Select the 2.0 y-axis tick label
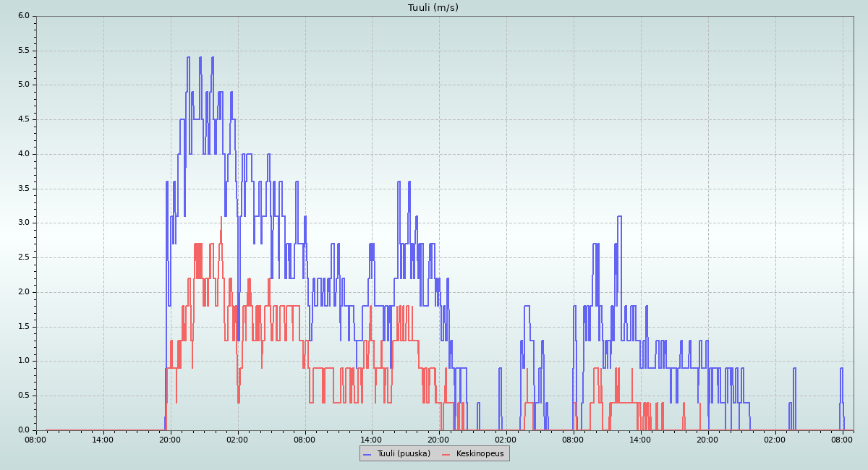 pyautogui.click(x=23, y=292)
